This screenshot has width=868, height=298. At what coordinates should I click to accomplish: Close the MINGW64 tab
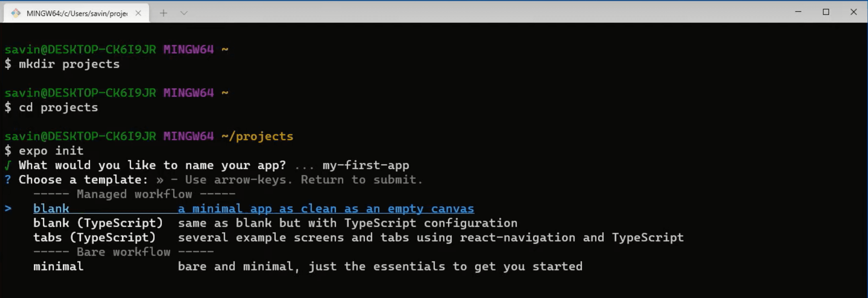(138, 12)
